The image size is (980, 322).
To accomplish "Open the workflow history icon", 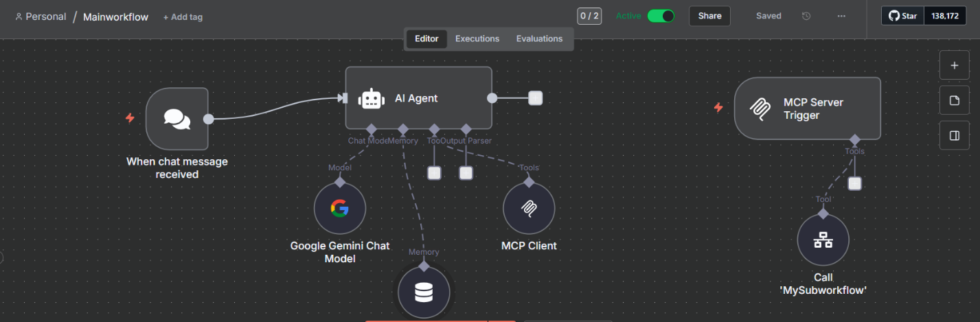I will (806, 16).
